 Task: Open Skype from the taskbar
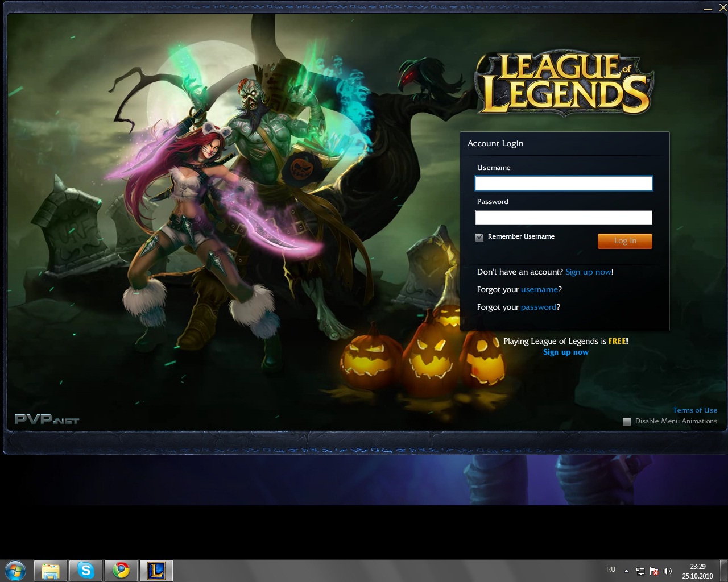tap(86, 570)
